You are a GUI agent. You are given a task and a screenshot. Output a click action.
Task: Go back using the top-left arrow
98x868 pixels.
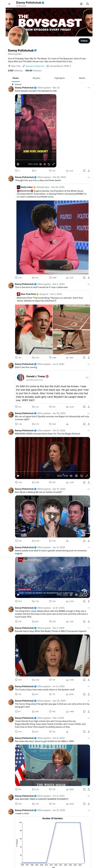tap(9, 4)
